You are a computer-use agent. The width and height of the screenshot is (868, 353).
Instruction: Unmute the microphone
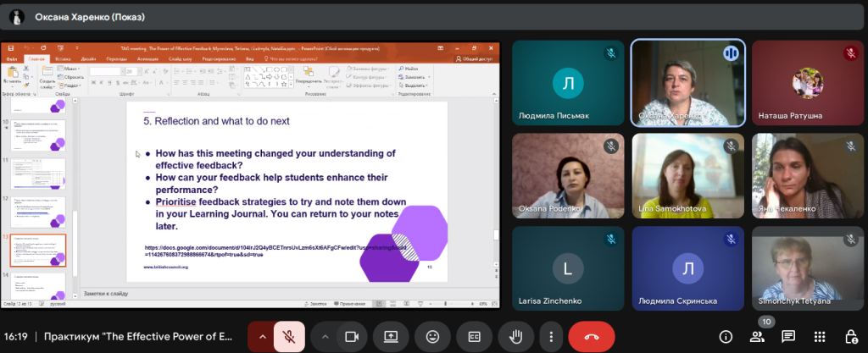point(288,336)
